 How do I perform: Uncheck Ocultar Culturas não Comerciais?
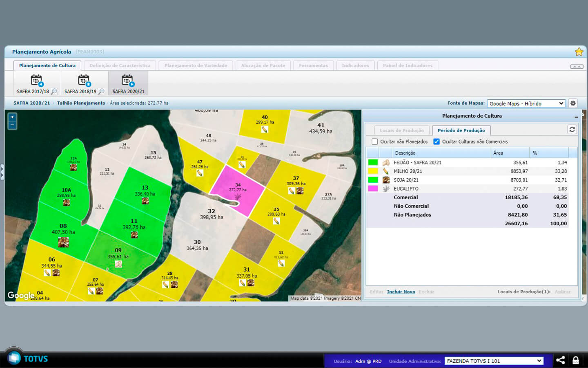[x=437, y=141]
